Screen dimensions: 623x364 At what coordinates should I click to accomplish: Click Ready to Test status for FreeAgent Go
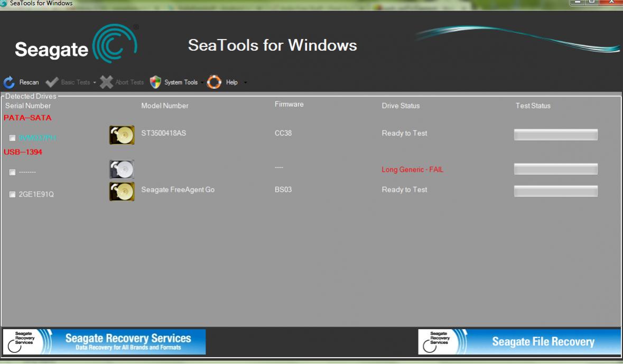(404, 190)
